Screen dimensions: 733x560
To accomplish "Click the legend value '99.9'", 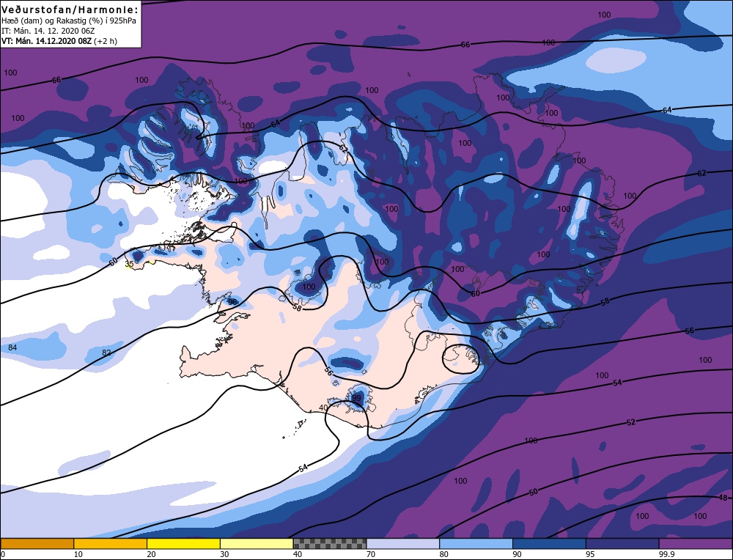I will pos(666,554).
